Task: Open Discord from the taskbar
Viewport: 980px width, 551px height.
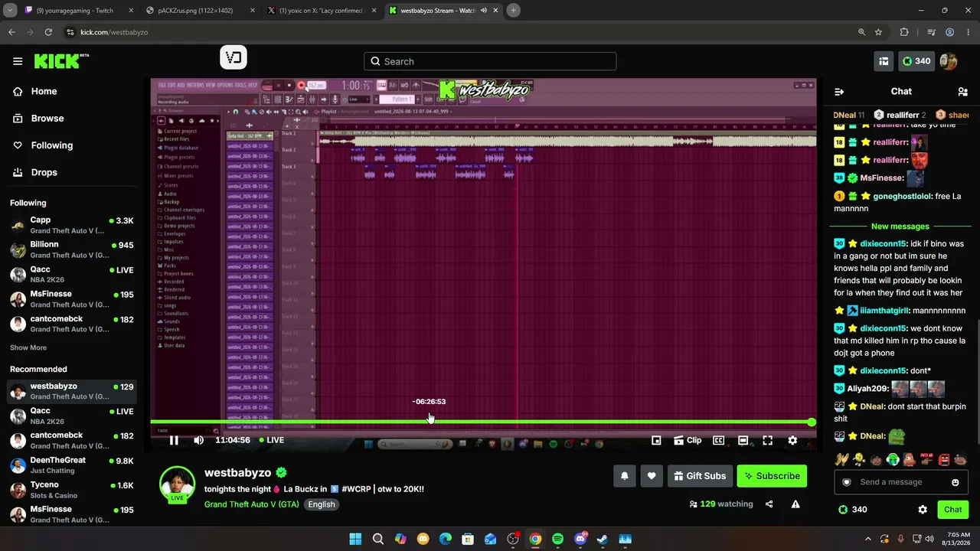Action: click(x=580, y=539)
